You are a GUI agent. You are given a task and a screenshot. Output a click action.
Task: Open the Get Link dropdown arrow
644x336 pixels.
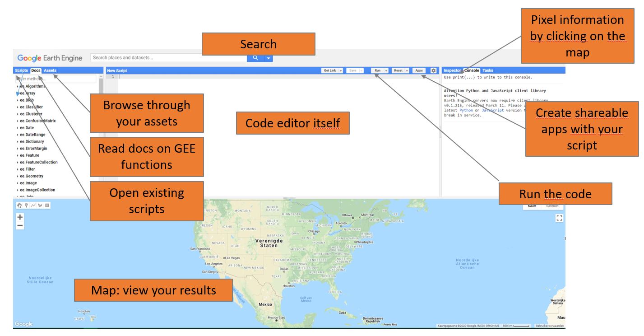pos(340,70)
